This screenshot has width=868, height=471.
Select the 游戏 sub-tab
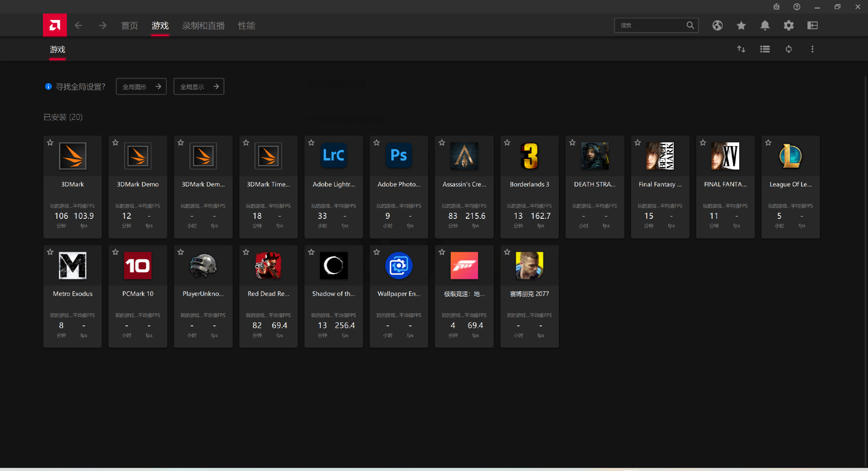point(57,49)
